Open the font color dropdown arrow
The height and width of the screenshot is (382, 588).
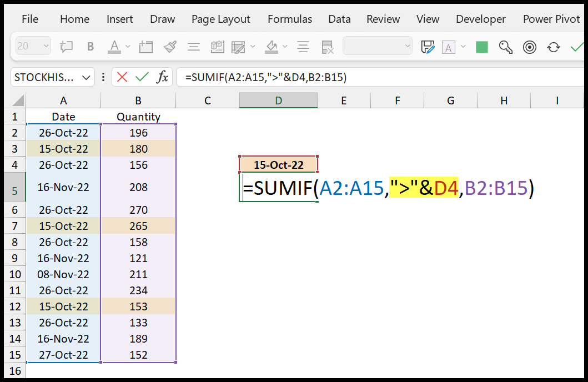[128, 47]
